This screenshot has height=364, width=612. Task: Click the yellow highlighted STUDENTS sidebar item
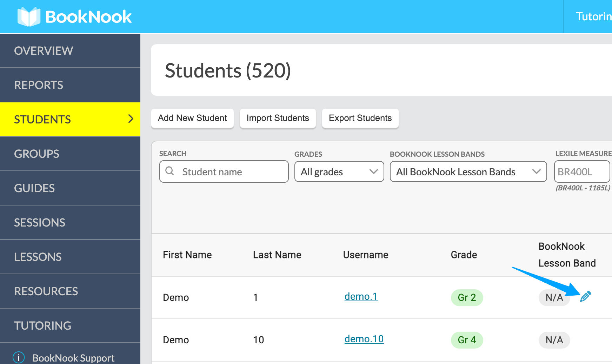coord(42,119)
